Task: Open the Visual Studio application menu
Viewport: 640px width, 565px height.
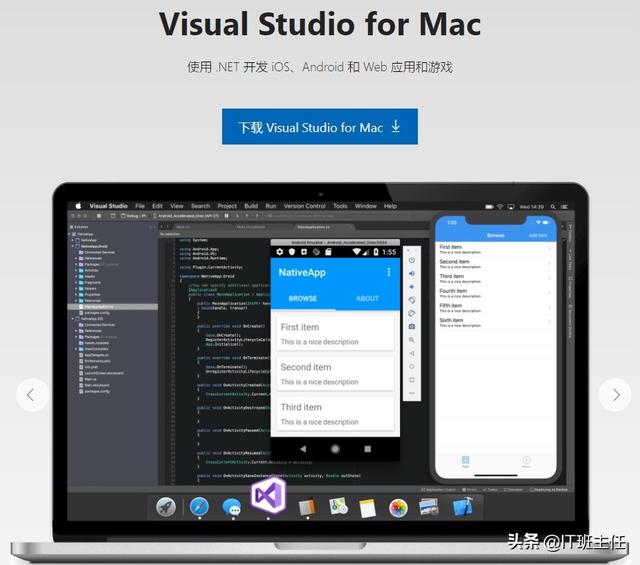Action: pyautogui.click(x=109, y=206)
